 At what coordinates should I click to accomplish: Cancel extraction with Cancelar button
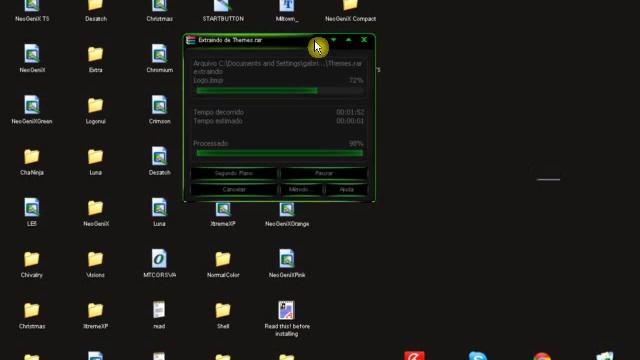(x=234, y=190)
